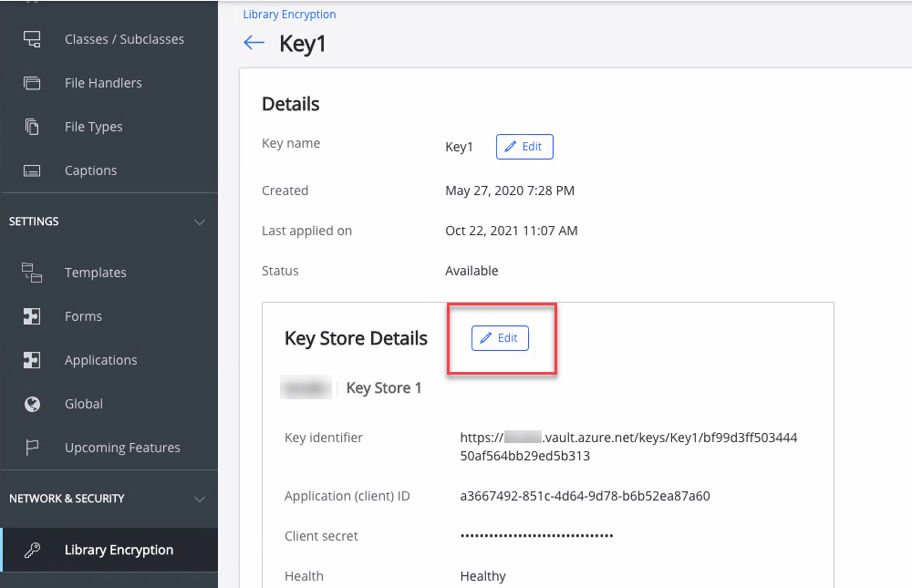Go back using the left arrow beside Key1
The image size is (912, 588).
coord(254,44)
